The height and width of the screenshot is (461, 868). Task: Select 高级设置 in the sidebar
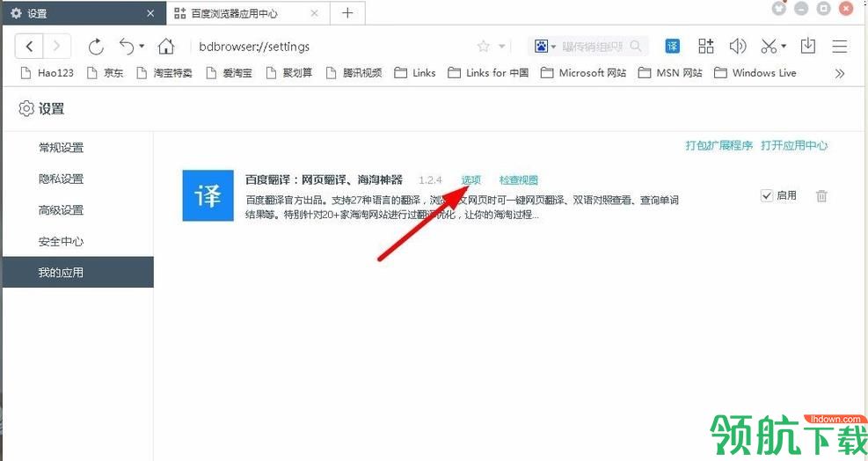coord(78,210)
